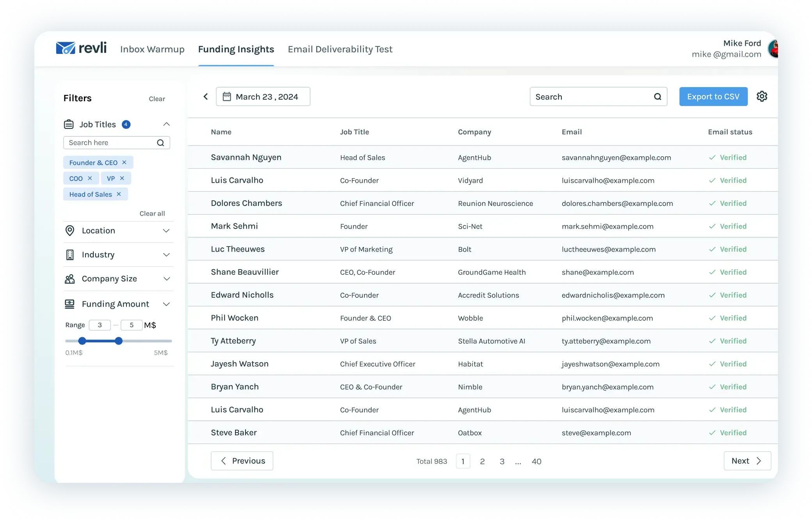812x520 pixels.
Task: Click the magnifier icon in main Search box
Action: (x=658, y=96)
